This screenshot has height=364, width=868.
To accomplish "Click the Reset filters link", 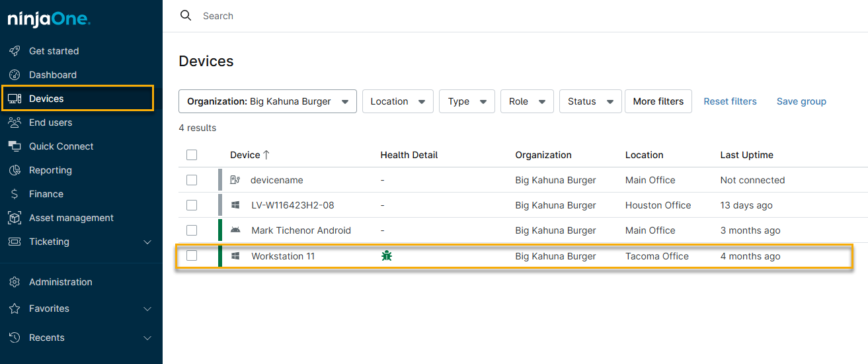I will tap(730, 101).
